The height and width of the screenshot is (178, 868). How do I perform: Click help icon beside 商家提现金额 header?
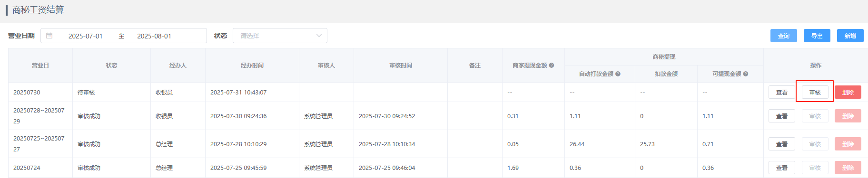click(552, 66)
